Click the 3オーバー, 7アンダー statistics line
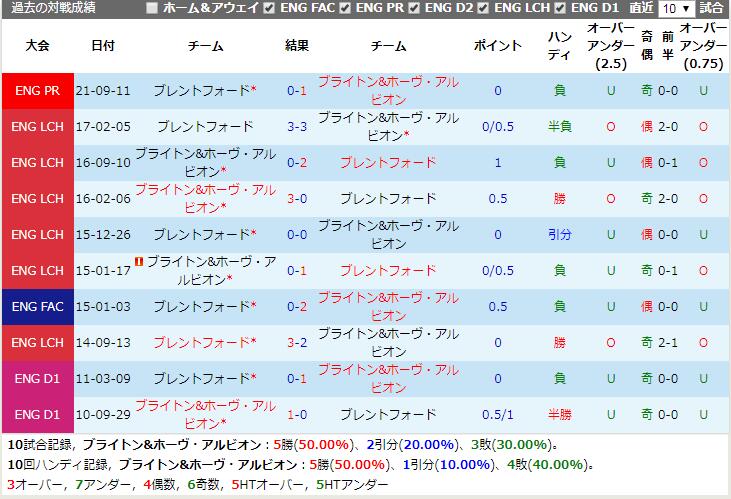 [198, 485]
